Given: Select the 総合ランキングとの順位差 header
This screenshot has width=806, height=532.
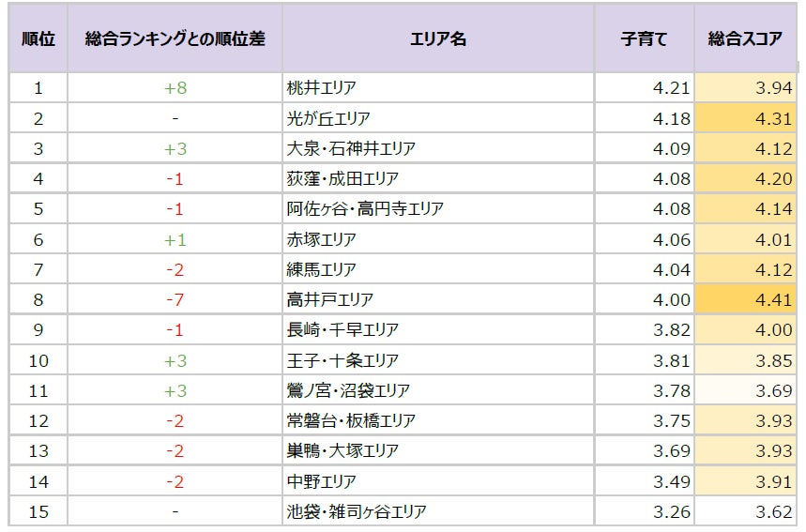Looking at the screenshot, I should (x=175, y=38).
